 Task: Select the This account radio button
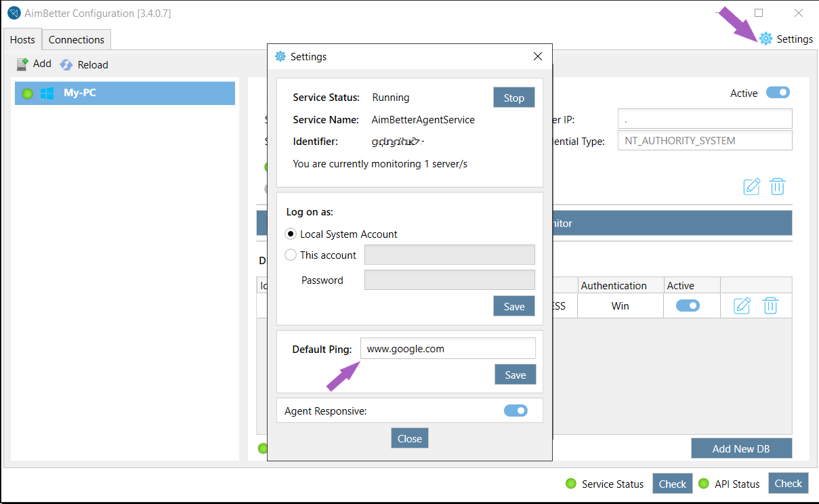[291, 255]
